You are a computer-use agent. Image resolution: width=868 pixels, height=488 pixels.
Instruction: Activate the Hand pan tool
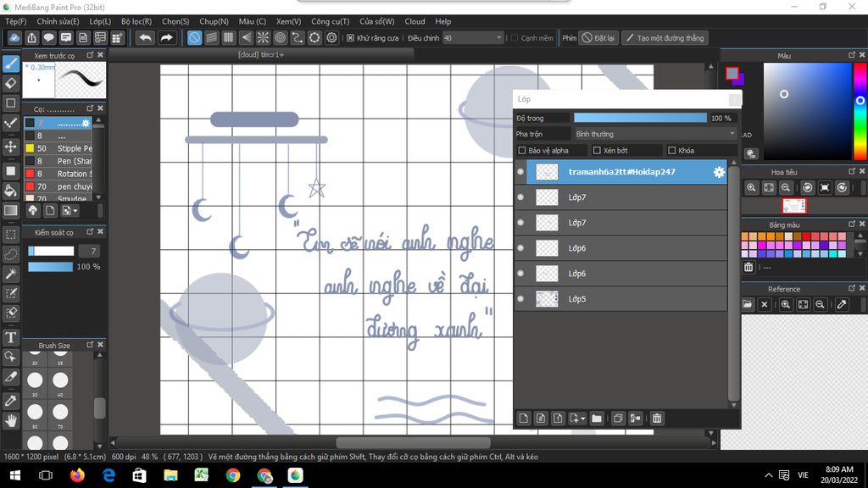tap(11, 420)
